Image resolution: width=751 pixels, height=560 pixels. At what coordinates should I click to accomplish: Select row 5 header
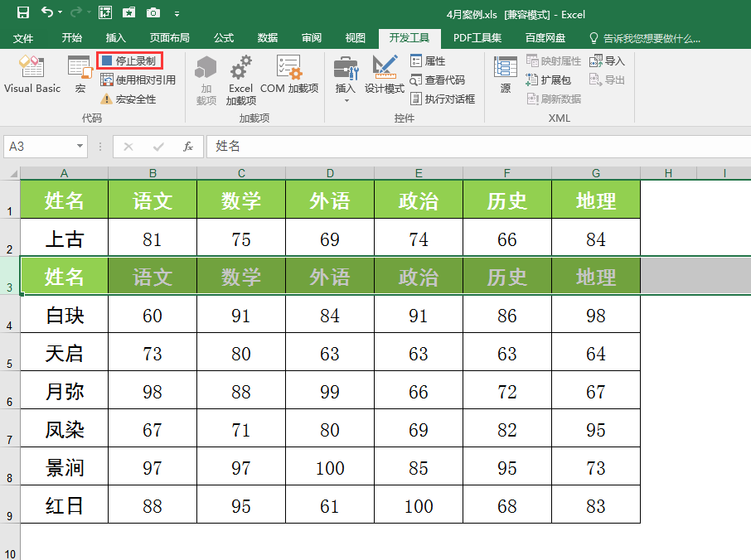(10, 352)
